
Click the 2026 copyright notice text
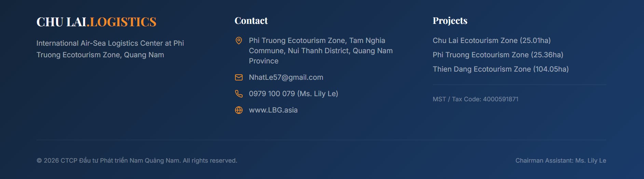tap(137, 161)
